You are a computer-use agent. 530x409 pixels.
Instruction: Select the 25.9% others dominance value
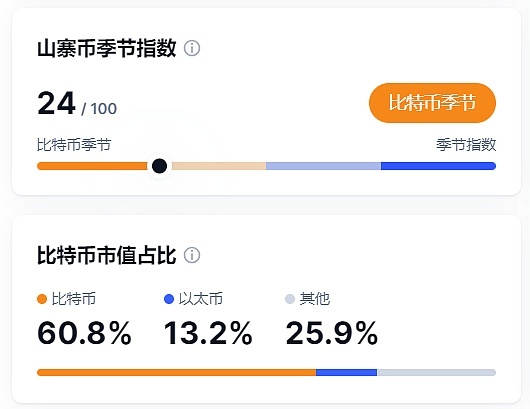pyautogui.click(x=332, y=333)
